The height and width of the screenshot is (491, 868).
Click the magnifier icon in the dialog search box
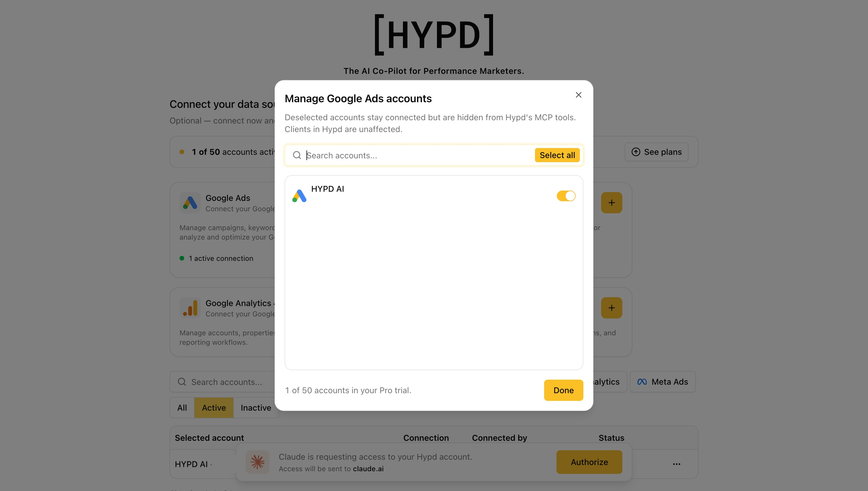(x=297, y=155)
